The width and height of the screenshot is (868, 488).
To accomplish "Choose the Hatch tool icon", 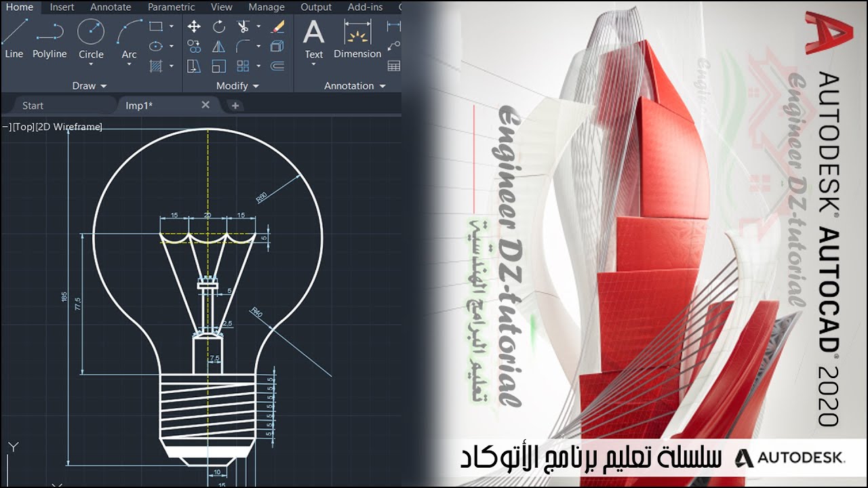I will (156, 66).
